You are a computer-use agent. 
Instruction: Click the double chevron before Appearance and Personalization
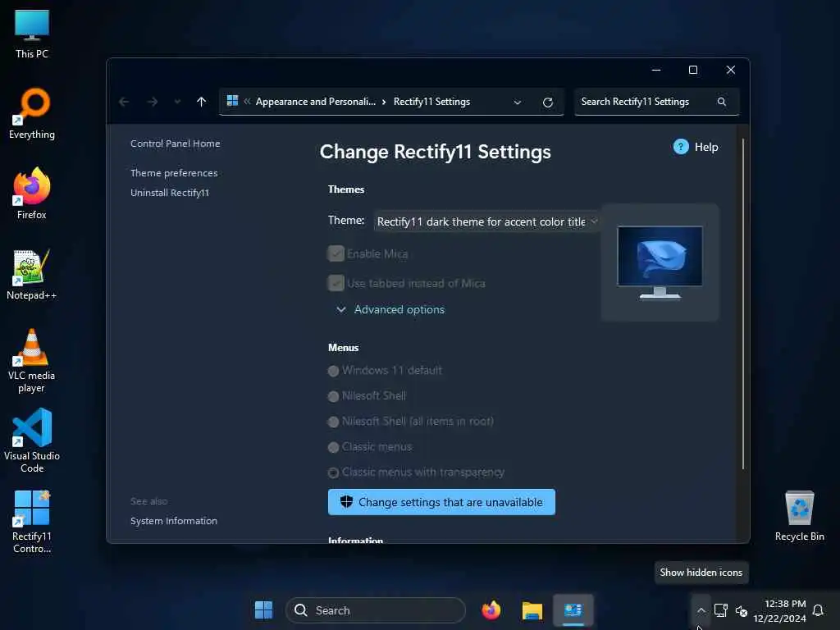click(x=247, y=101)
